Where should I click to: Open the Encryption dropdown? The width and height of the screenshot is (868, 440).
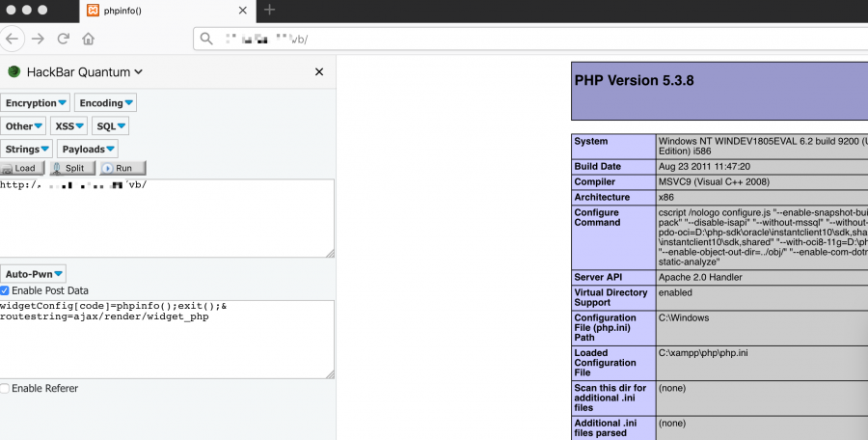pyautogui.click(x=36, y=103)
